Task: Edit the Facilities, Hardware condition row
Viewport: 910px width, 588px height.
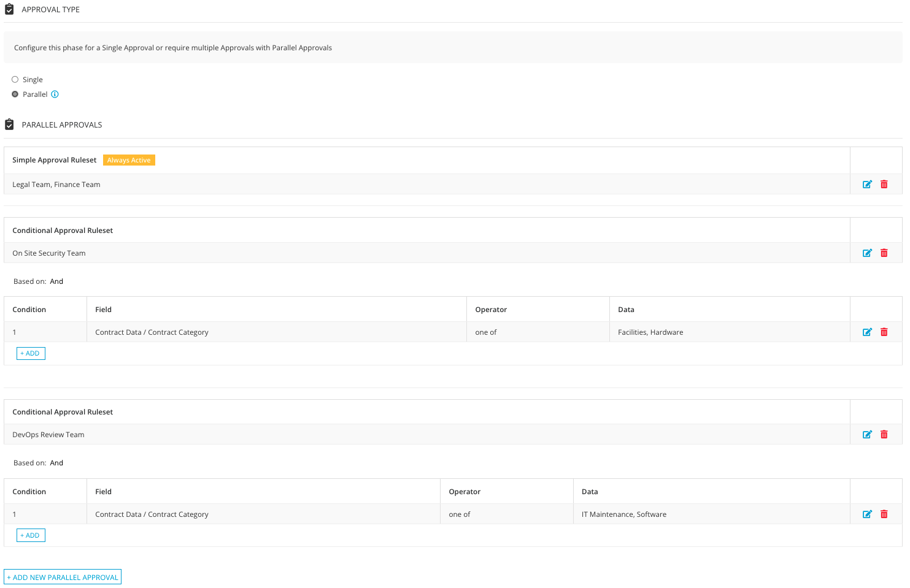Action: 867,332
